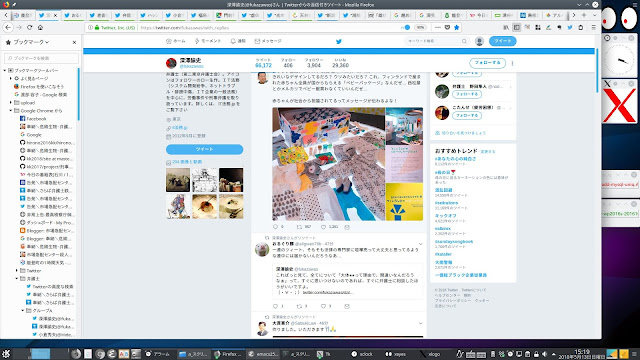Open 通知 notifications
Image resolution: width=640 pixels, height=360 pixels.
pyautogui.click(x=238, y=41)
